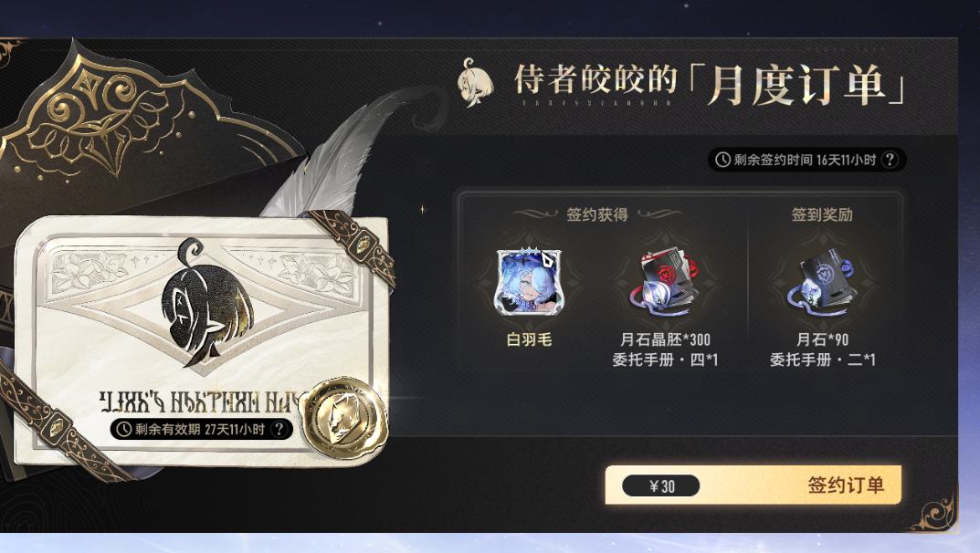Open help icon beside 剩余签约时间
The image size is (980, 553).
point(890,160)
